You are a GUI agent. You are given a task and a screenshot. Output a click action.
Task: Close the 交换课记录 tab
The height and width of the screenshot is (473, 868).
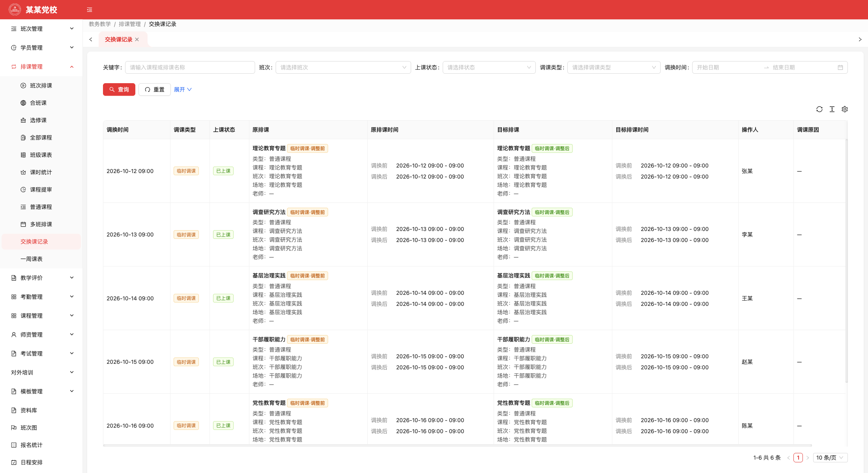point(137,39)
